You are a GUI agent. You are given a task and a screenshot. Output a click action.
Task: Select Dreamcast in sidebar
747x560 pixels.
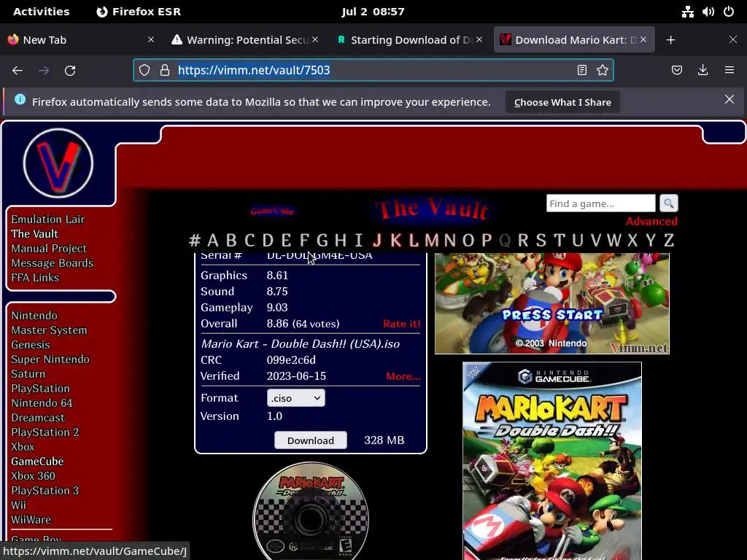(38, 418)
